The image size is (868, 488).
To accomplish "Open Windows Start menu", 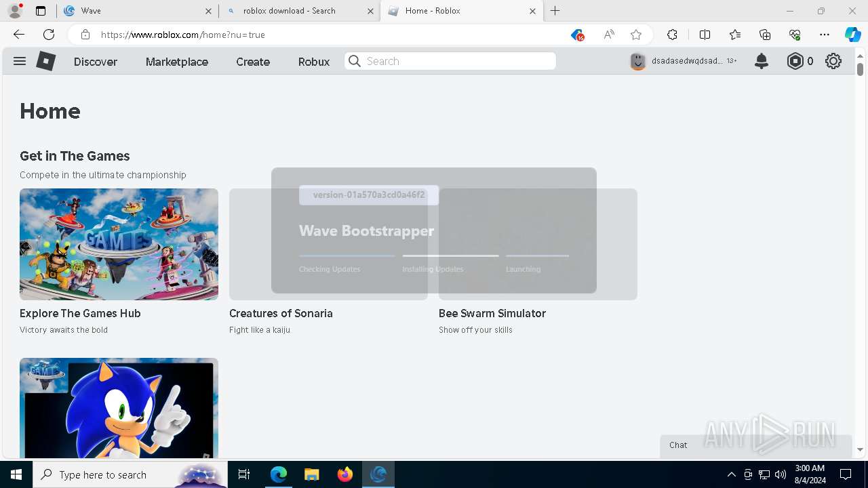I will (16, 474).
